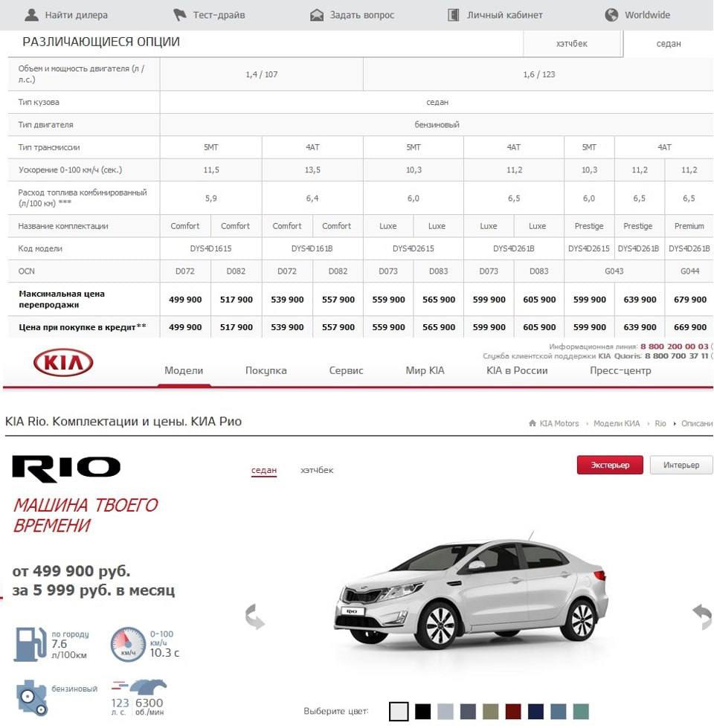This screenshot has height=728, width=714.
Task: Choose the black car color swatch
Action: click(423, 712)
